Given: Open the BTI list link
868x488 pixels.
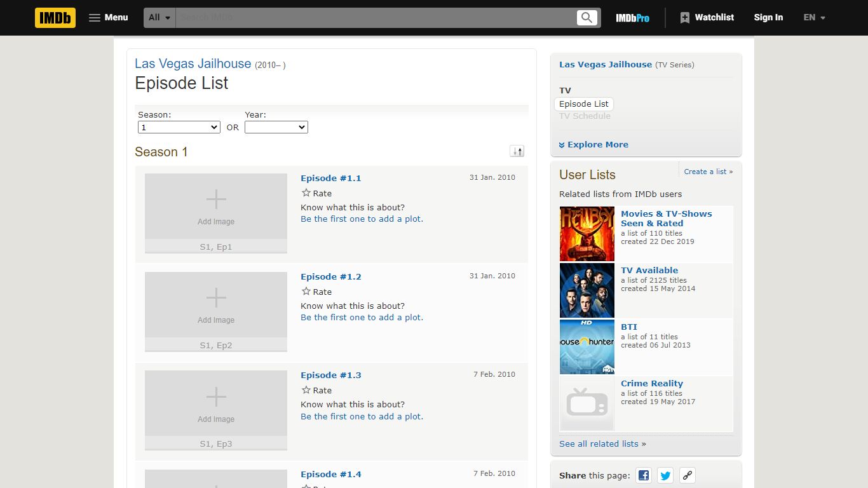Looking at the screenshot, I should click(x=629, y=327).
